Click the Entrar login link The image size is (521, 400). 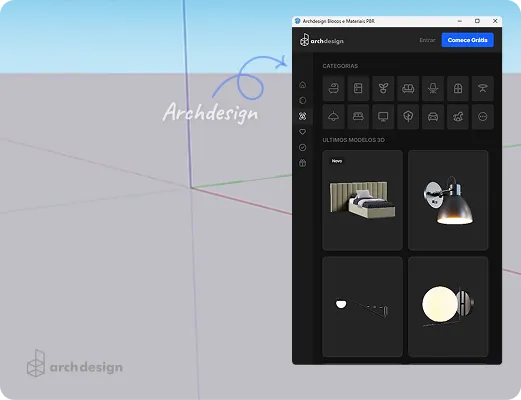tap(427, 40)
